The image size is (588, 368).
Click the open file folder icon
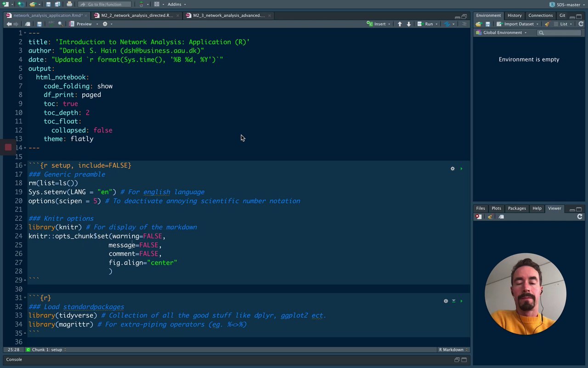coord(32,4)
